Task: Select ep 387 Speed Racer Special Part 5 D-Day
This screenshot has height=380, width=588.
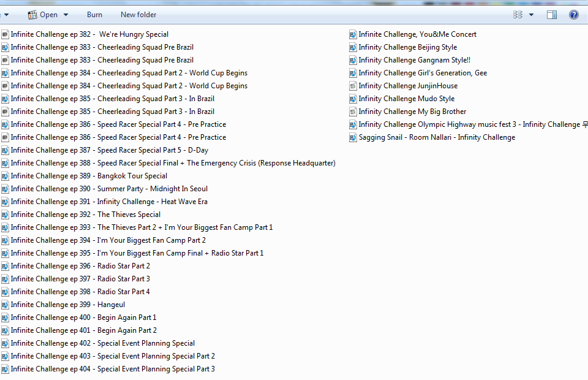Action: coord(109,150)
